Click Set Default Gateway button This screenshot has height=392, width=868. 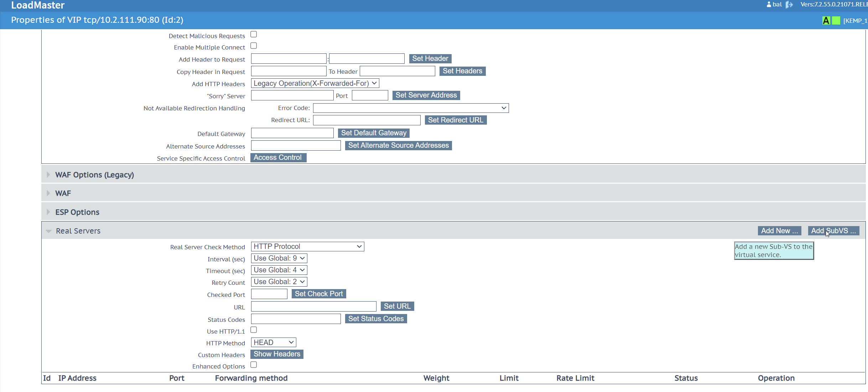tap(374, 133)
